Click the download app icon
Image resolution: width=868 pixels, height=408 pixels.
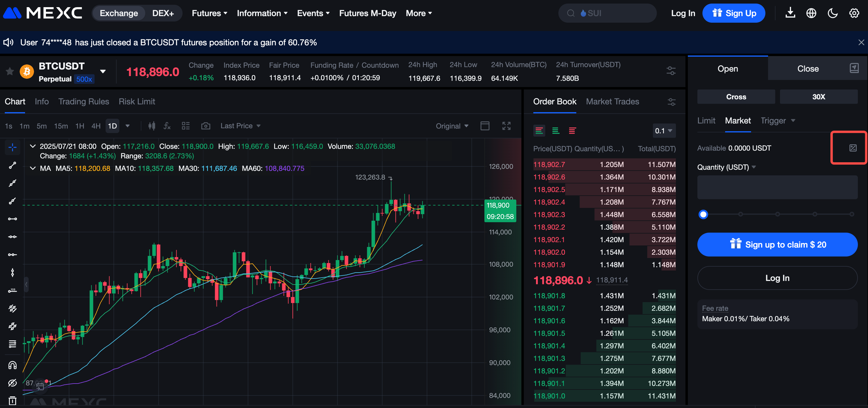click(790, 13)
